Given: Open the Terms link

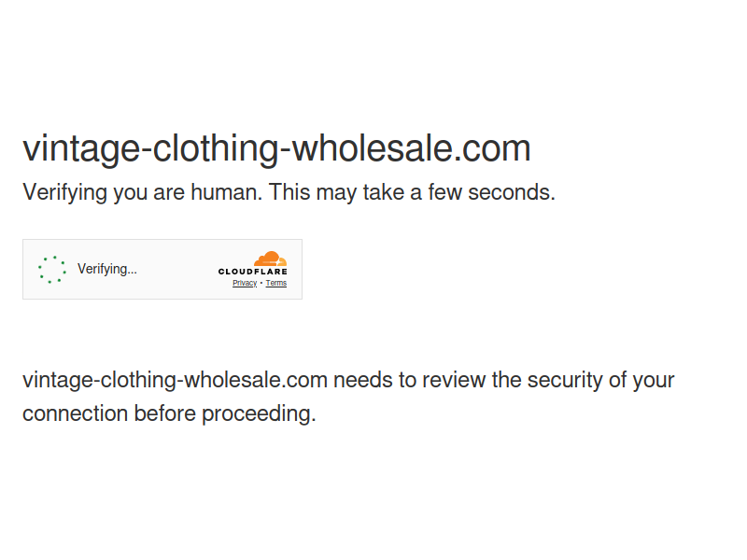Looking at the screenshot, I should pyautogui.click(x=276, y=283).
